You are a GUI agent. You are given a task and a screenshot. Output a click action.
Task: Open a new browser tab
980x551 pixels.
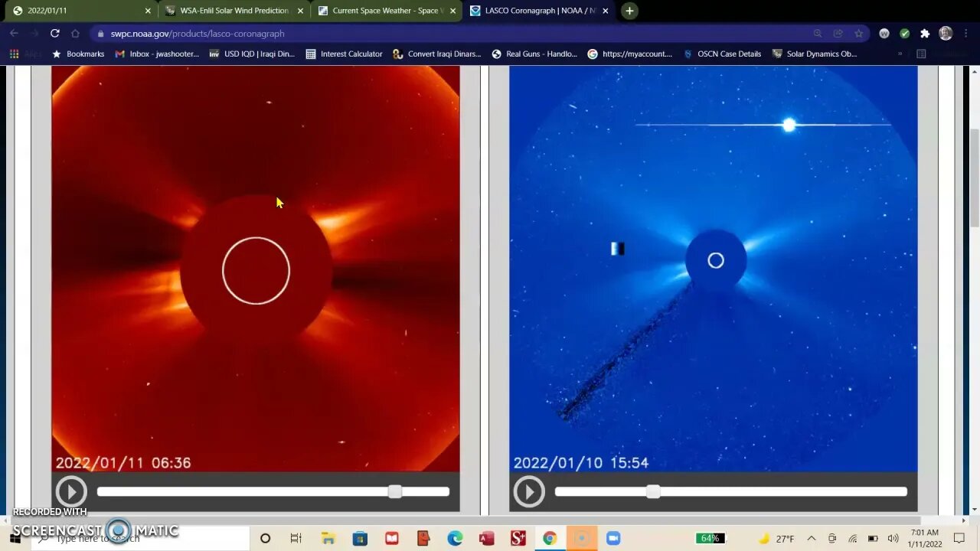(x=629, y=11)
